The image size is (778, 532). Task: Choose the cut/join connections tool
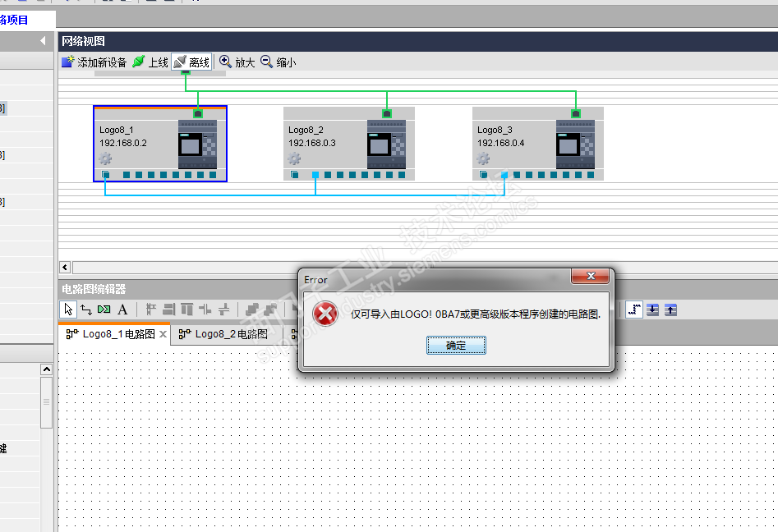(x=104, y=310)
